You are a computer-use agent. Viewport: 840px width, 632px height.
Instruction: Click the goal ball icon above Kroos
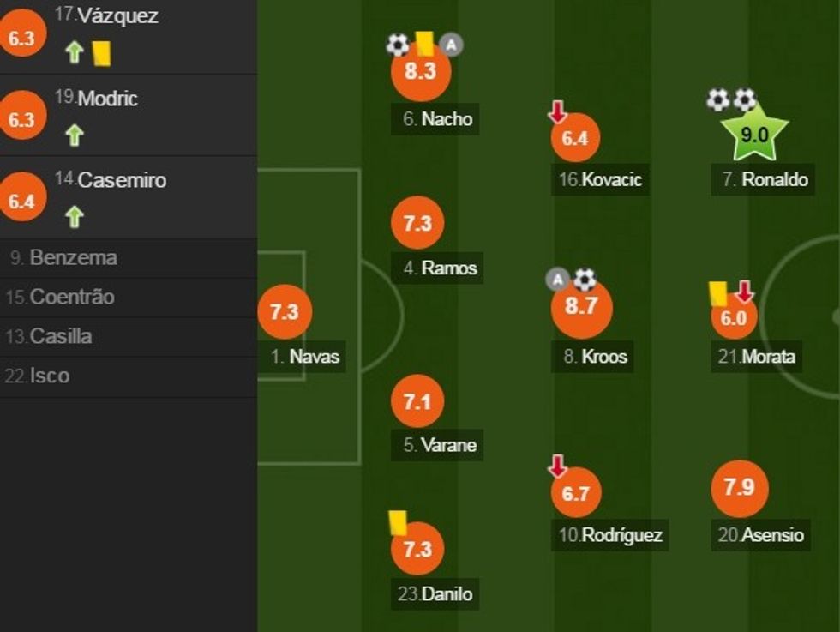tap(585, 279)
